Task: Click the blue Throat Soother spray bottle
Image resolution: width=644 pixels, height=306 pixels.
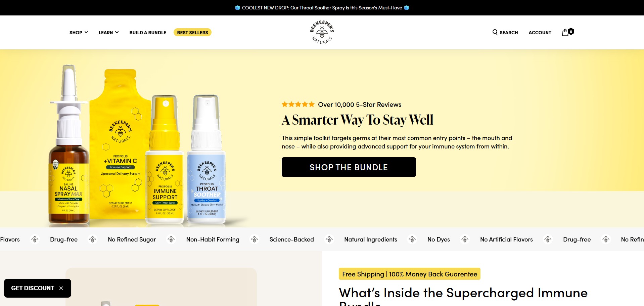Action: [x=206, y=159]
